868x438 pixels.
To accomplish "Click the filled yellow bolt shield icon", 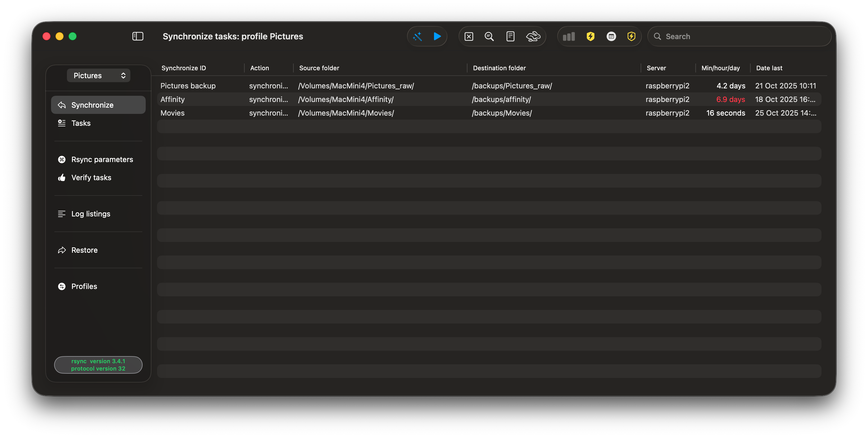I will [590, 36].
